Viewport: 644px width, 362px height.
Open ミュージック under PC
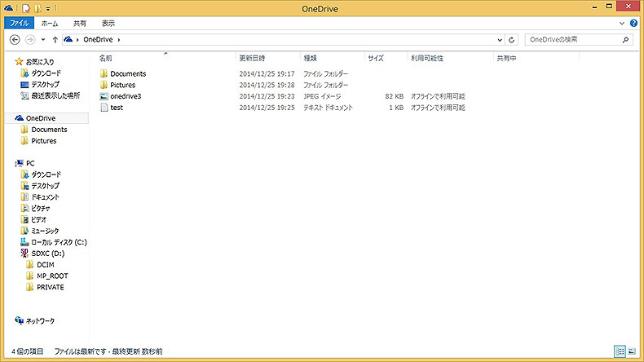click(x=45, y=231)
